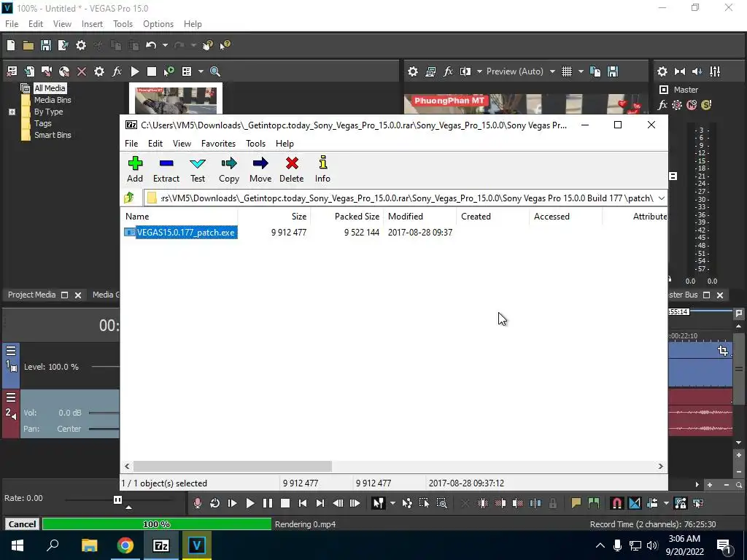Toggle Enable Snapping magnet icon
747x560 pixels.
pyautogui.click(x=616, y=503)
